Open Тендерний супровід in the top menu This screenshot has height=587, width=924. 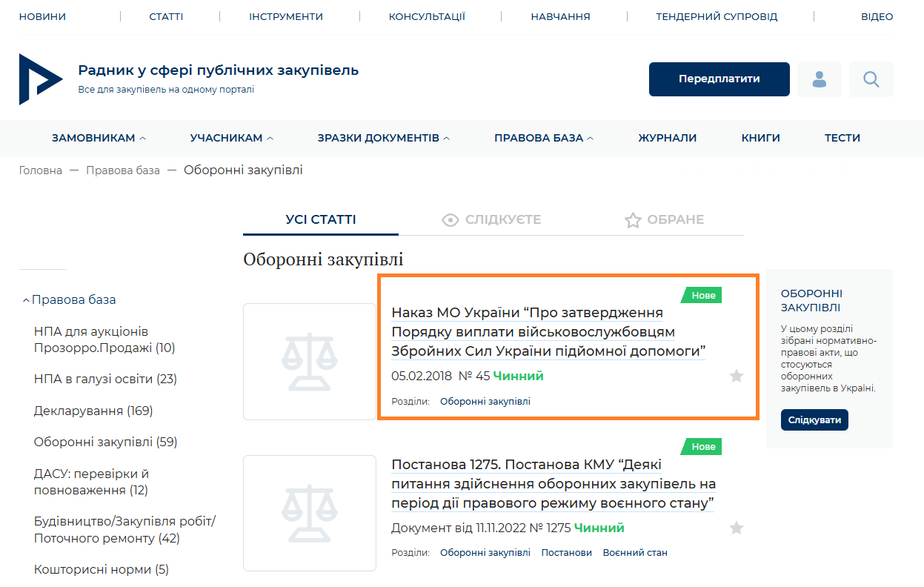pos(717,16)
